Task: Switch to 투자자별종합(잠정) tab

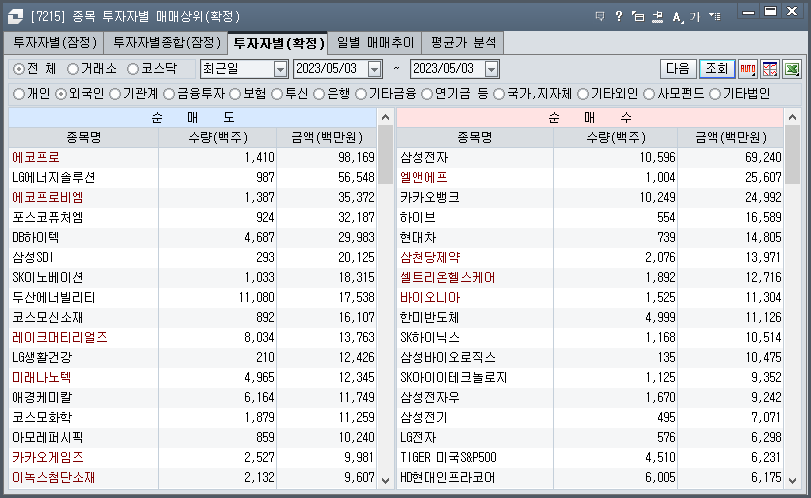Action: [x=167, y=42]
